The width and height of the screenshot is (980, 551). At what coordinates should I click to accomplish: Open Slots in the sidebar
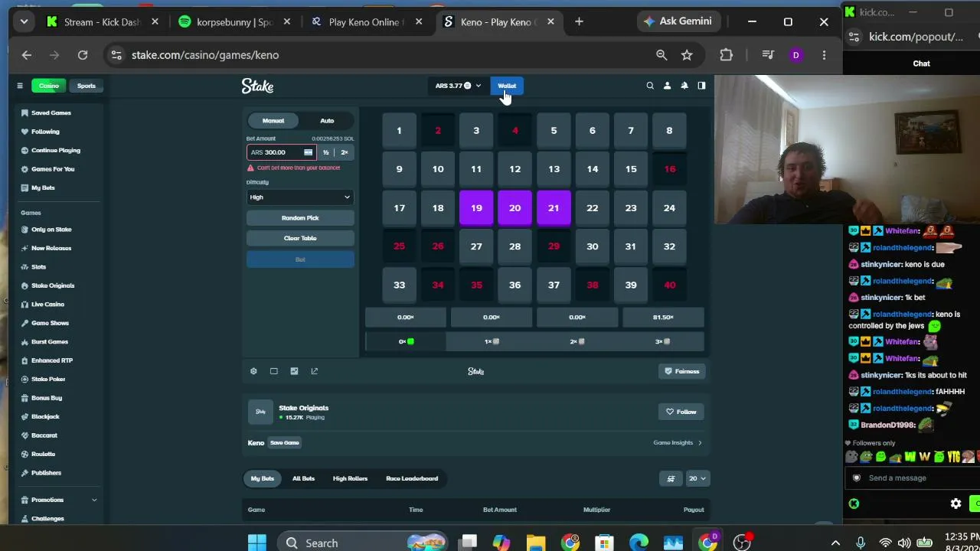38,267
